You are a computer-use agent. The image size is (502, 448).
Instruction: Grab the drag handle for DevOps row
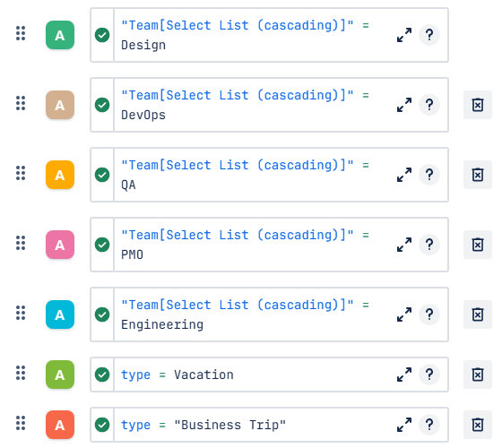[21, 103]
